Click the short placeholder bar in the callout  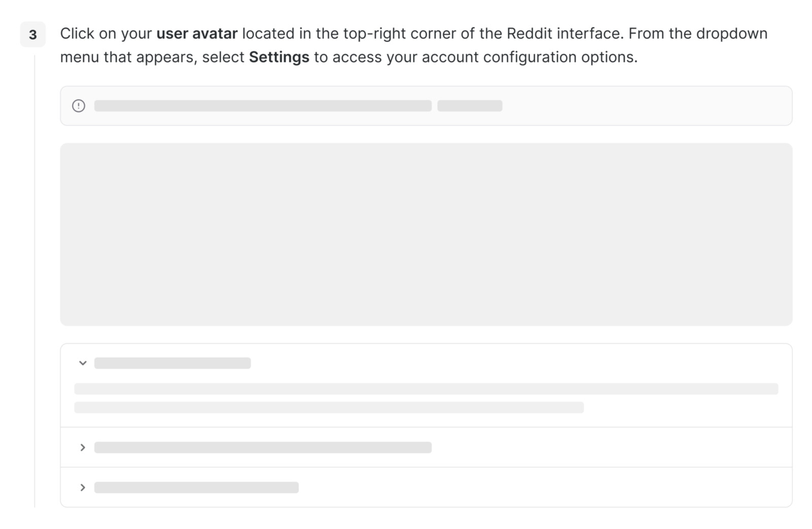click(469, 106)
